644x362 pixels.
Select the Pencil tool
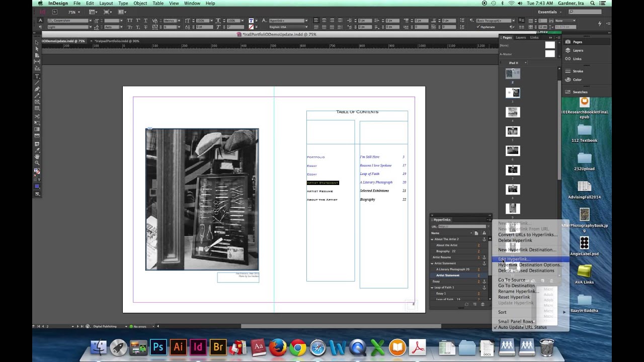(37, 95)
